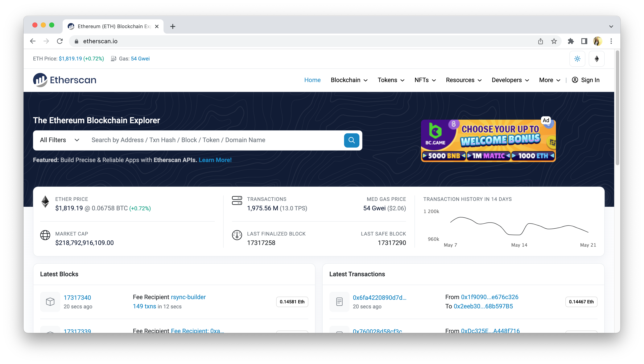Click the cube icon for block 17317340

point(50,301)
